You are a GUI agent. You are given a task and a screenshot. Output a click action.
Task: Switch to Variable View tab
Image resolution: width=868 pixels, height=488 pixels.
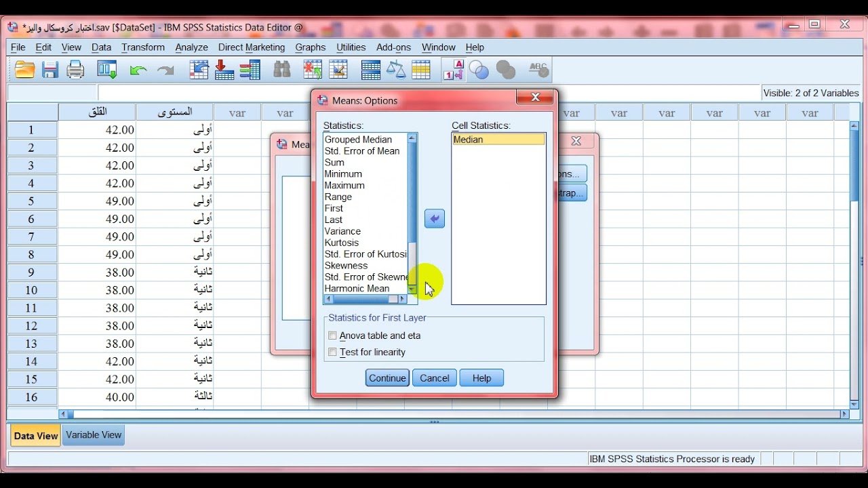[x=94, y=435]
